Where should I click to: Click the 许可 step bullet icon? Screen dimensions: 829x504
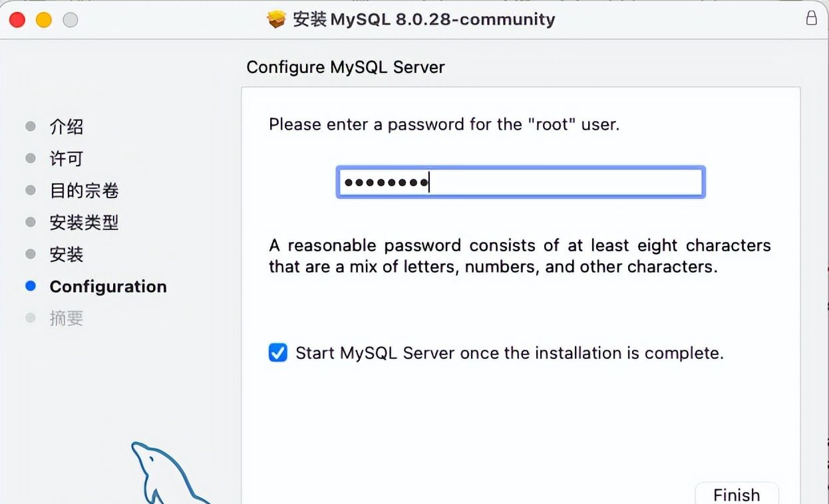pos(30,158)
